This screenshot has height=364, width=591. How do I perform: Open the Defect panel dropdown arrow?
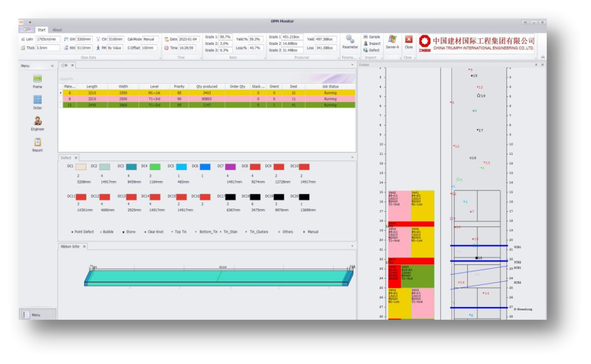(352, 158)
